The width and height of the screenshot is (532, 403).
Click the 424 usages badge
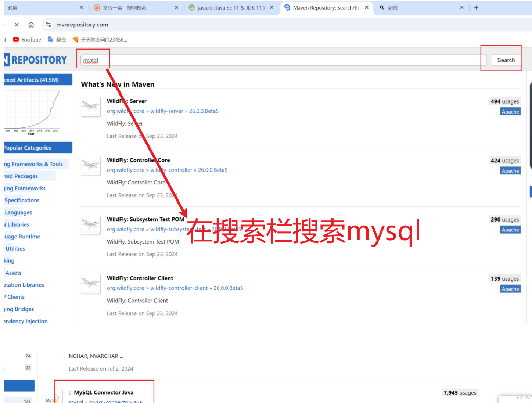[505, 161]
